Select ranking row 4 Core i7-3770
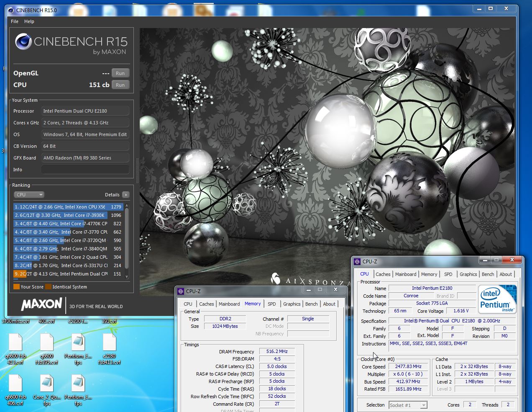This screenshot has width=532, height=412. 68,232
